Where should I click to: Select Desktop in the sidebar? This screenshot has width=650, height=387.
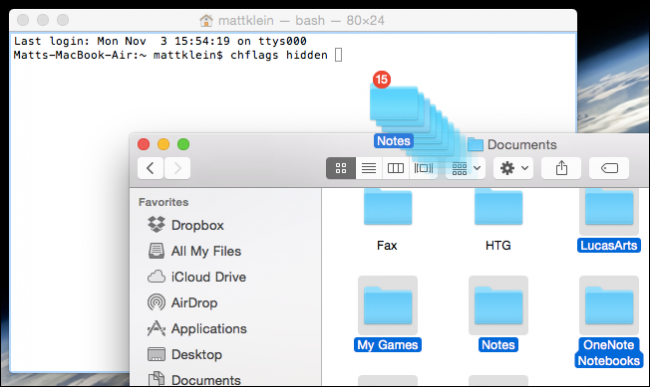(185, 355)
